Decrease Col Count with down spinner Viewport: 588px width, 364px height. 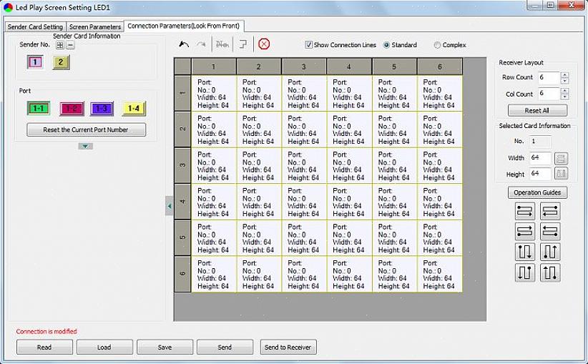(564, 97)
